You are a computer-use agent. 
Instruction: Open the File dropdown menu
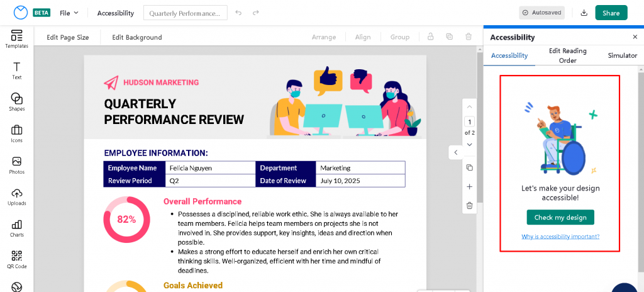pyautogui.click(x=69, y=13)
